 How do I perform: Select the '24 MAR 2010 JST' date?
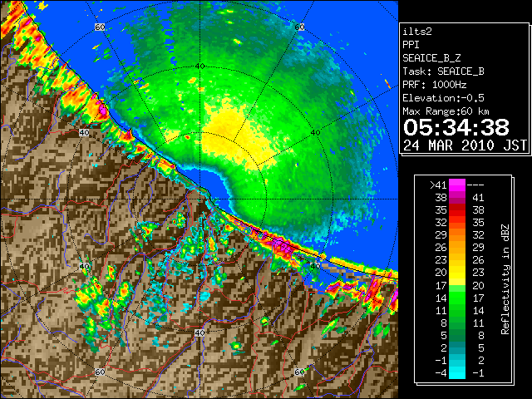[465, 145]
